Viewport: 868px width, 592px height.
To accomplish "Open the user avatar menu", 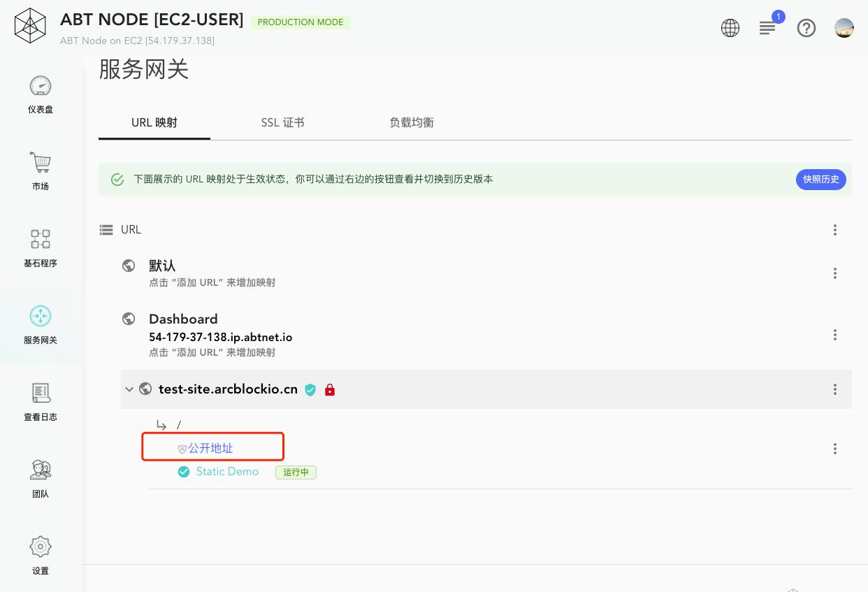I will click(844, 28).
